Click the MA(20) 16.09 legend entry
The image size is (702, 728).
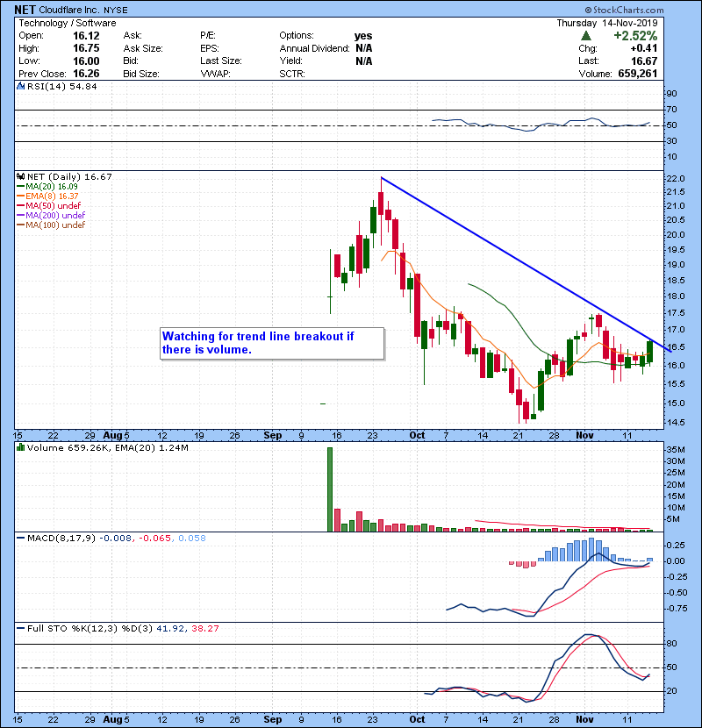click(x=47, y=187)
